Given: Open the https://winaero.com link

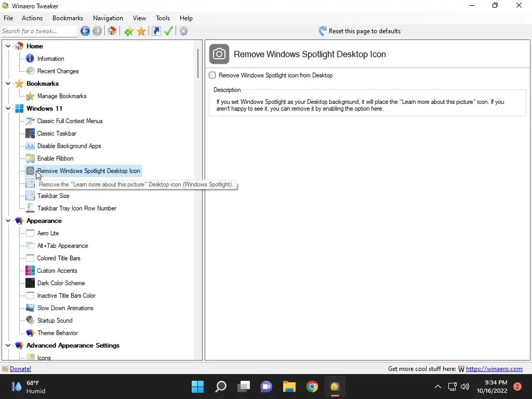Looking at the screenshot, I should tap(494, 369).
